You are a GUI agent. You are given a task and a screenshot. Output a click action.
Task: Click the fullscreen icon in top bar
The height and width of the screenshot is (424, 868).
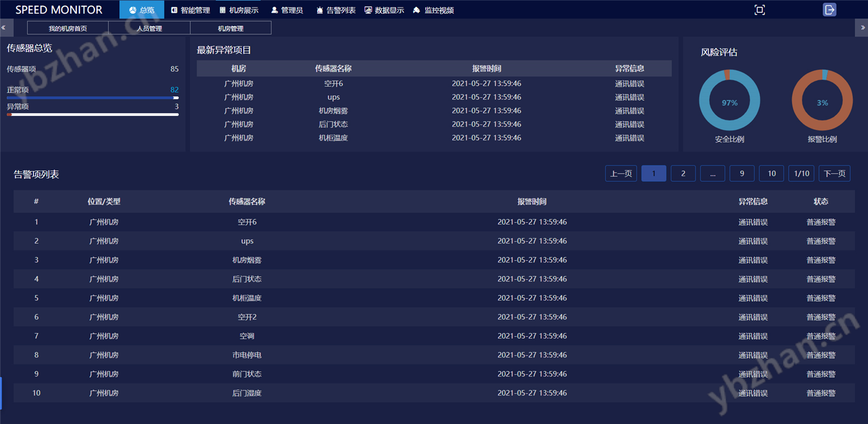pyautogui.click(x=759, y=10)
